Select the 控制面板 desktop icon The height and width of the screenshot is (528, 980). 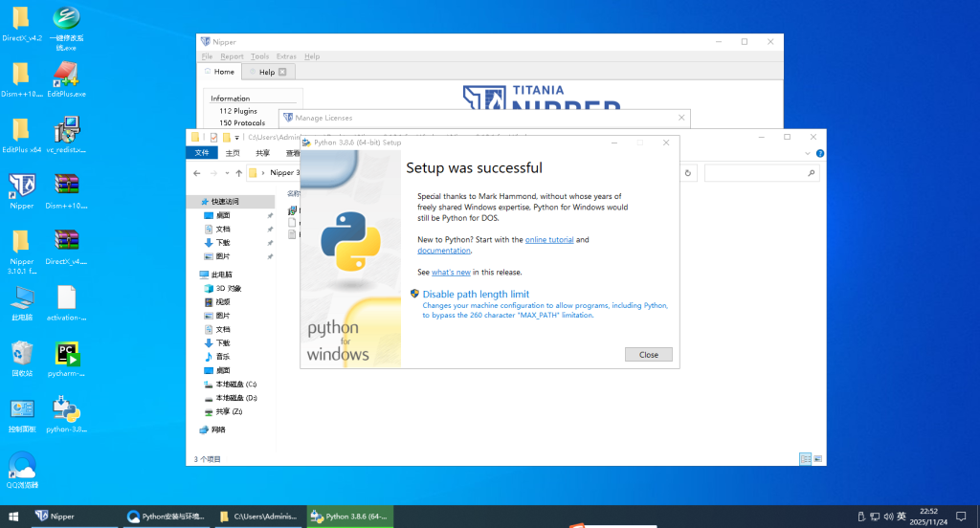pos(21,409)
